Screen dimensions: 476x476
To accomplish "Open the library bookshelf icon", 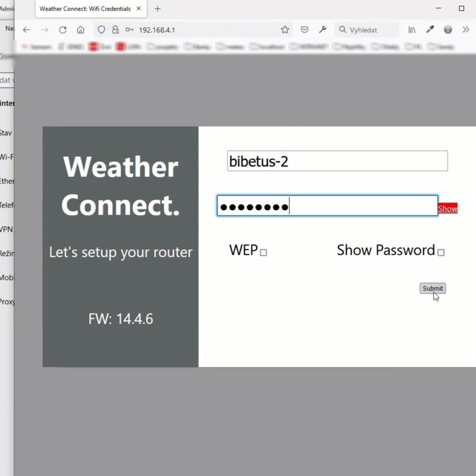I will [412, 30].
